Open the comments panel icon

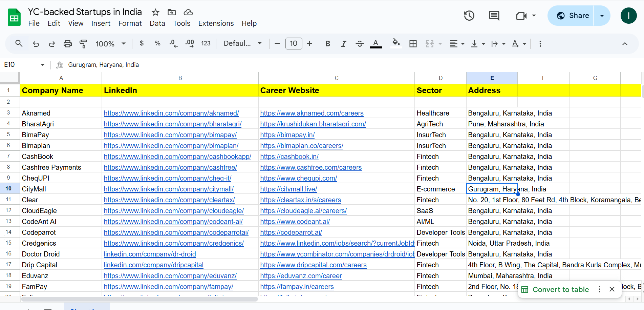click(494, 16)
